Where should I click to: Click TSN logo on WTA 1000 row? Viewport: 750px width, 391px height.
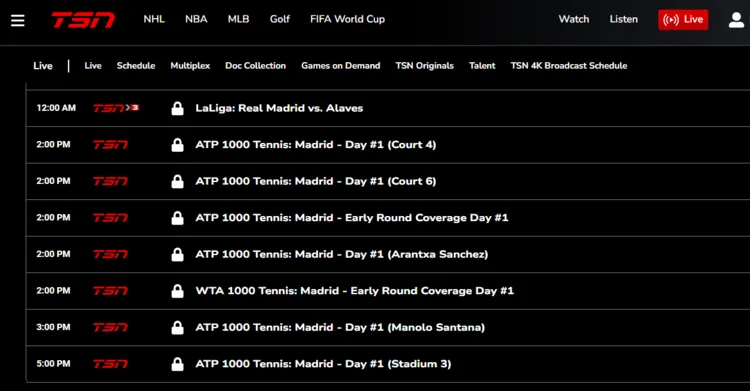click(110, 290)
